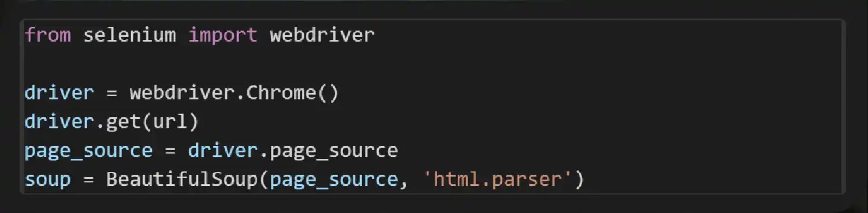Click "page_source" argument inside BeautifulSoup call
Viewport: 868px width, 213px height.
click(x=334, y=180)
